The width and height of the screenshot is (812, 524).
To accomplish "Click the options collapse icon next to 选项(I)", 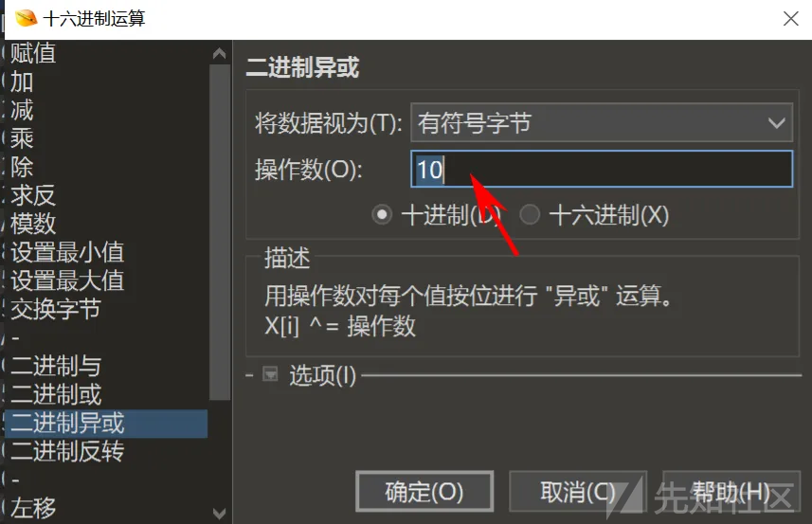I will pyautogui.click(x=270, y=374).
